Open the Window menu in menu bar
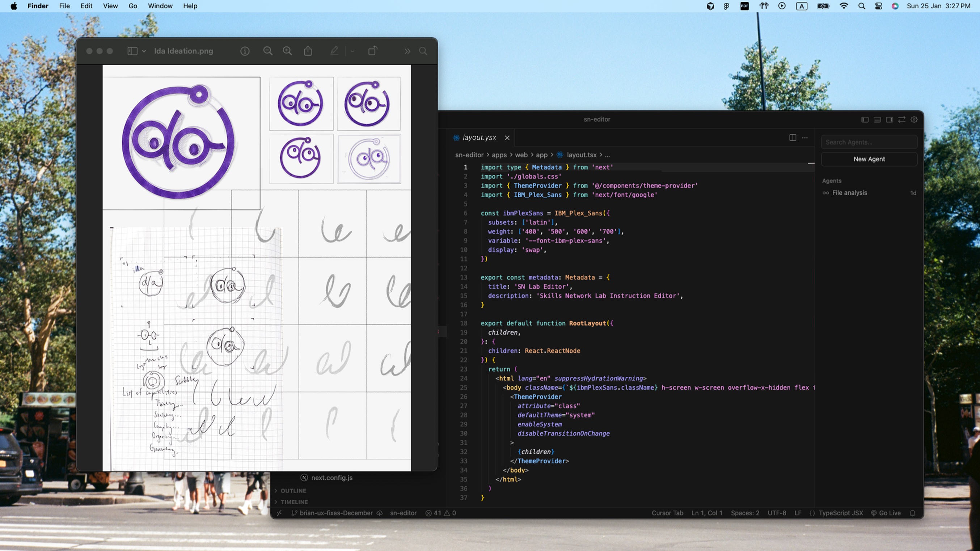 coord(160,6)
